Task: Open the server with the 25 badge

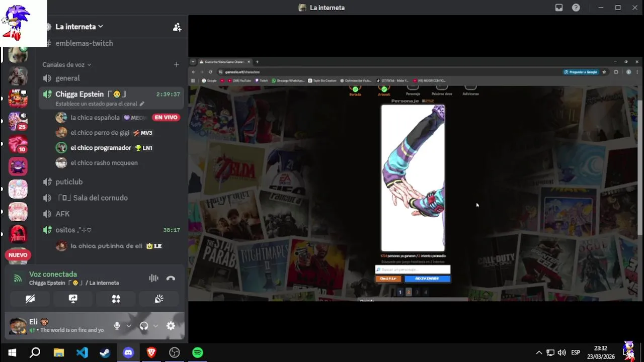Action: tap(18, 121)
